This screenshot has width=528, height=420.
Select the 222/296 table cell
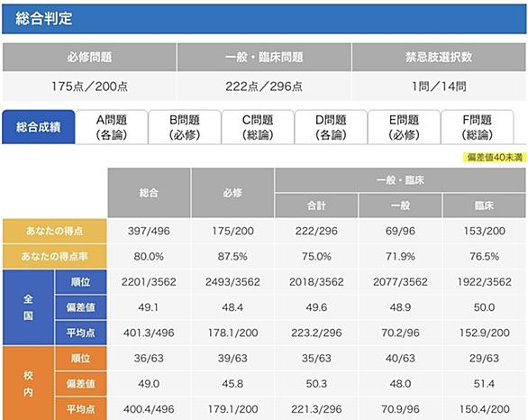[x=316, y=231]
